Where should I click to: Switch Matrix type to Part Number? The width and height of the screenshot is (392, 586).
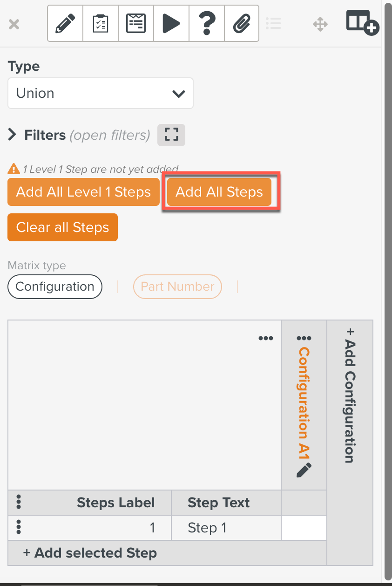click(177, 286)
